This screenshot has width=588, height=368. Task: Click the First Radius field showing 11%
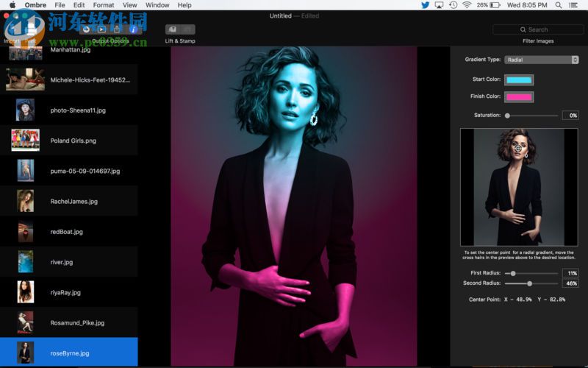point(570,273)
